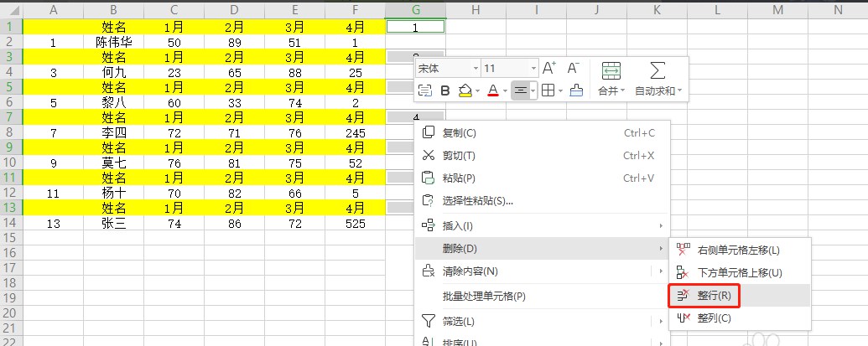Click the center alignment button
The width and height of the screenshot is (868, 346).
point(520,91)
